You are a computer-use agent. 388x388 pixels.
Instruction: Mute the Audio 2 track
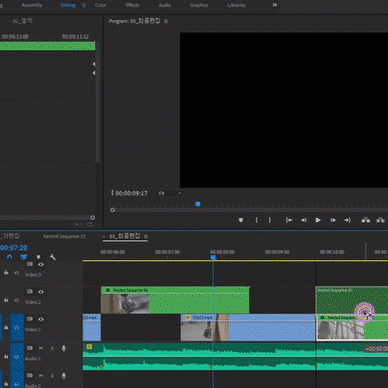41,376
